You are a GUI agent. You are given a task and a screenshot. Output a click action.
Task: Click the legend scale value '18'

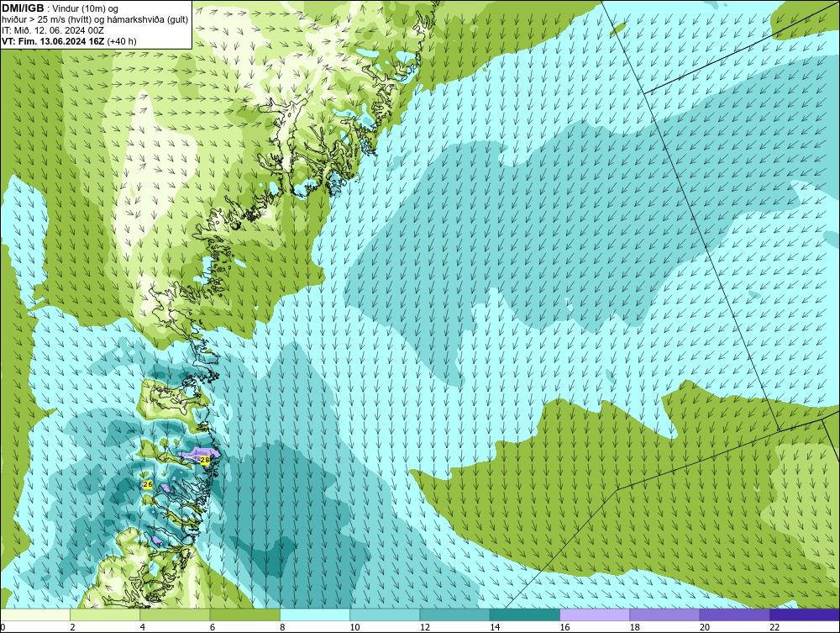[x=635, y=627]
